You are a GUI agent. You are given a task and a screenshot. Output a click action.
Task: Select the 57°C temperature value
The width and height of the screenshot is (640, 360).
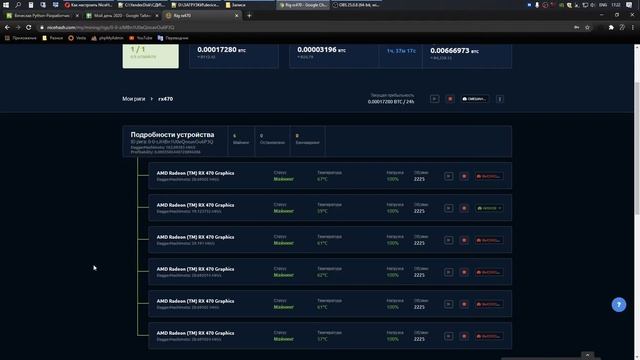pyautogui.click(x=322, y=339)
